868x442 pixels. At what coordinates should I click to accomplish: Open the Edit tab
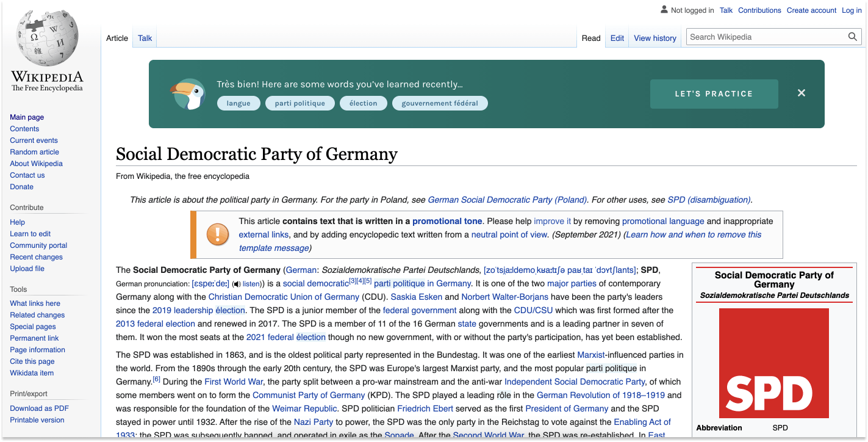617,38
